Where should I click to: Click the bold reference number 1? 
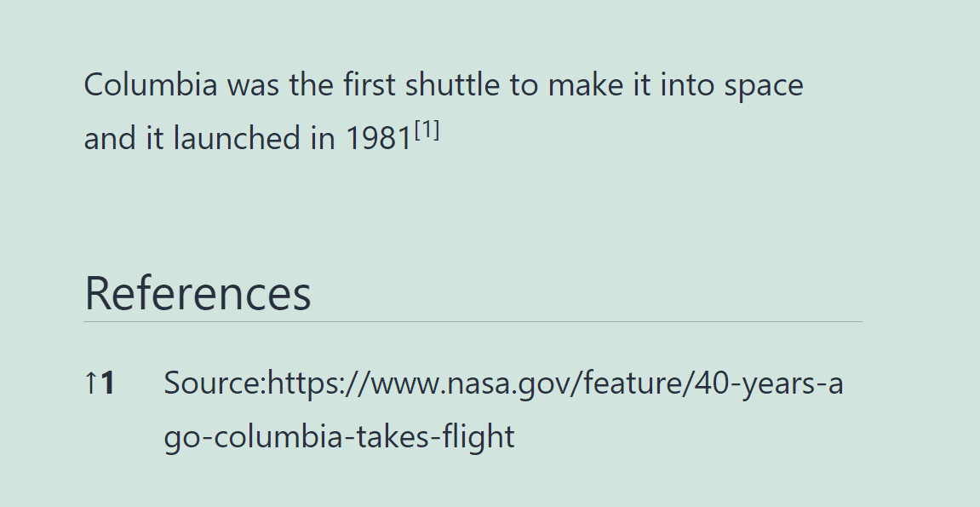click(107, 384)
